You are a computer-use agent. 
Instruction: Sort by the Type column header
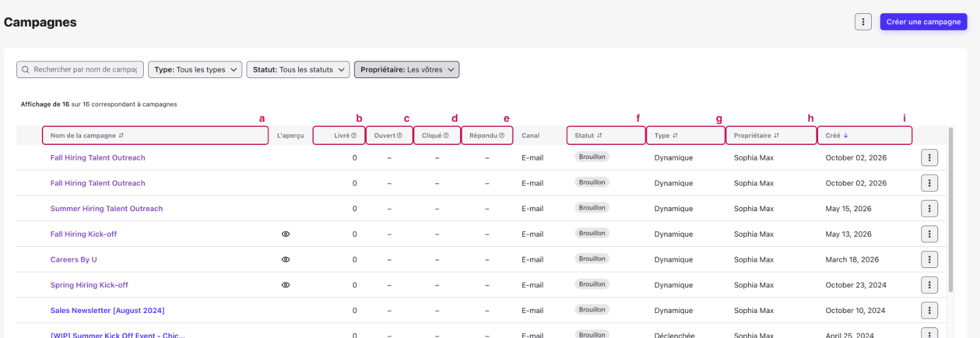click(x=676, y=135)
